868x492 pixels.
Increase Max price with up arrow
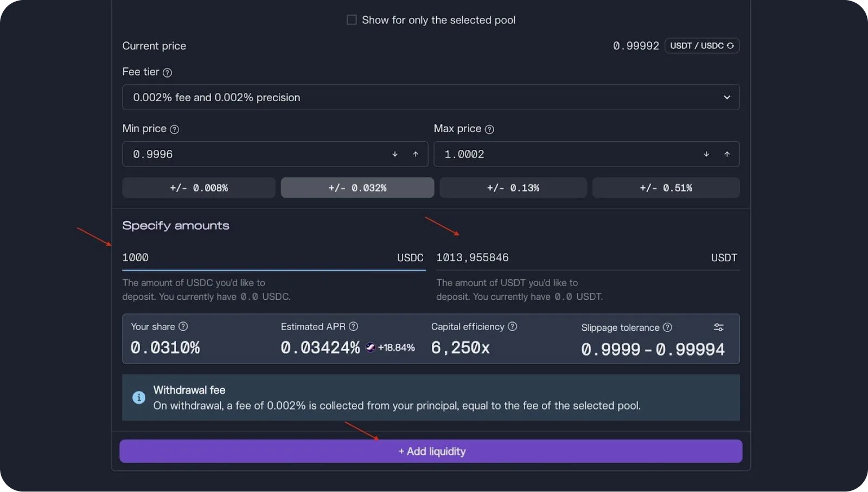(x=727, y=154)
